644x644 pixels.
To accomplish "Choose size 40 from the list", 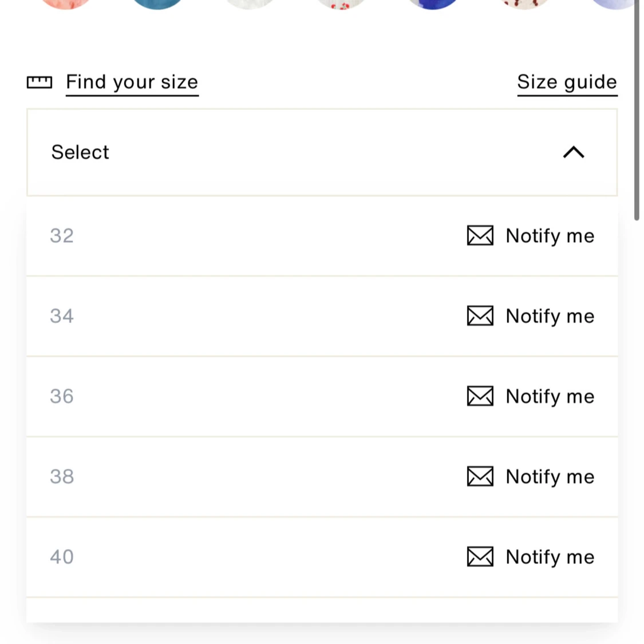I will [62, 557].
